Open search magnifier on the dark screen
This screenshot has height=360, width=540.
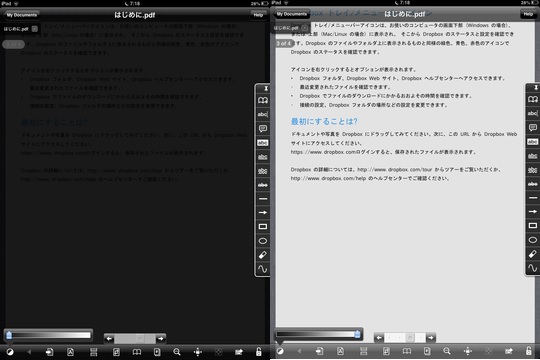177,352
